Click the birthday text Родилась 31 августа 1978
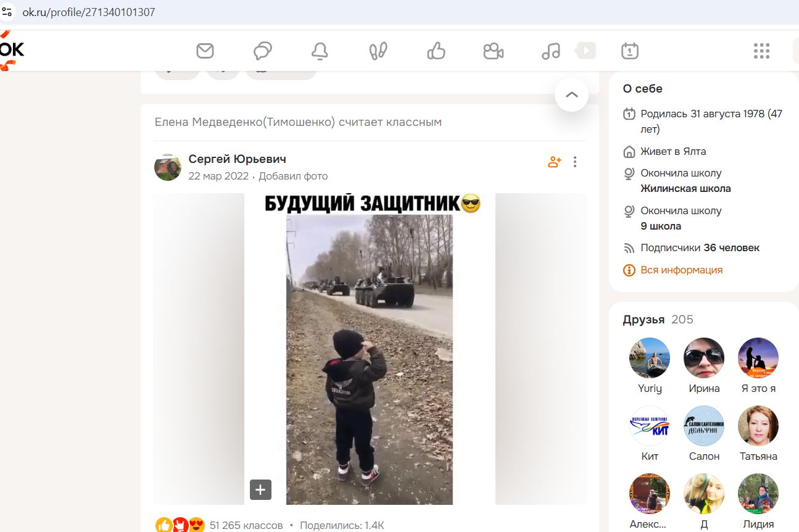799x532 pixels. pos(711,122)
